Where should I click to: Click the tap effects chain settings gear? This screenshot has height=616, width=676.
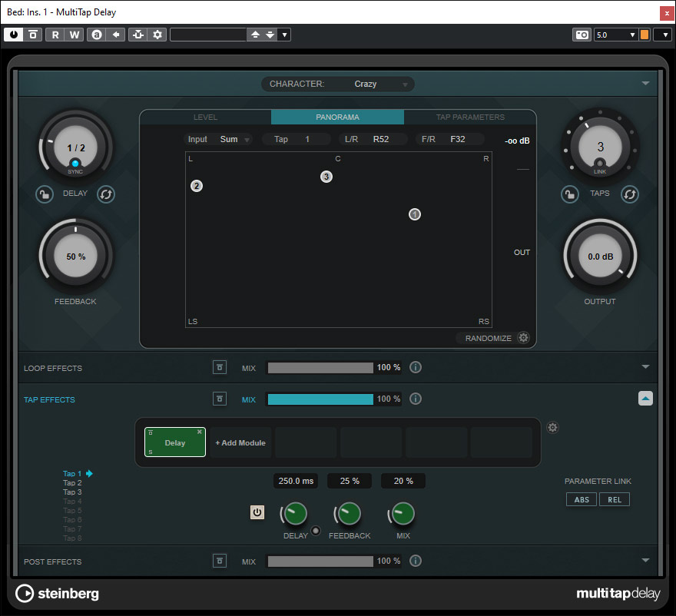pyautogui.click(x=552, y=428)
